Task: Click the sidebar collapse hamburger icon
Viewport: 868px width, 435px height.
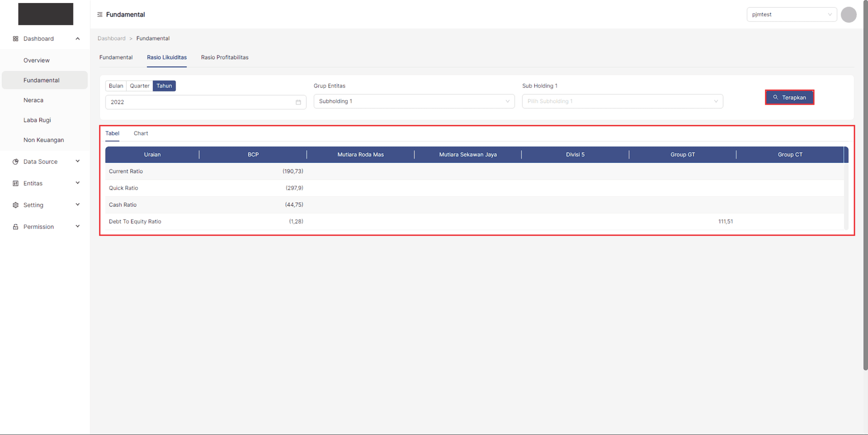Action: (x=100, y=15)
